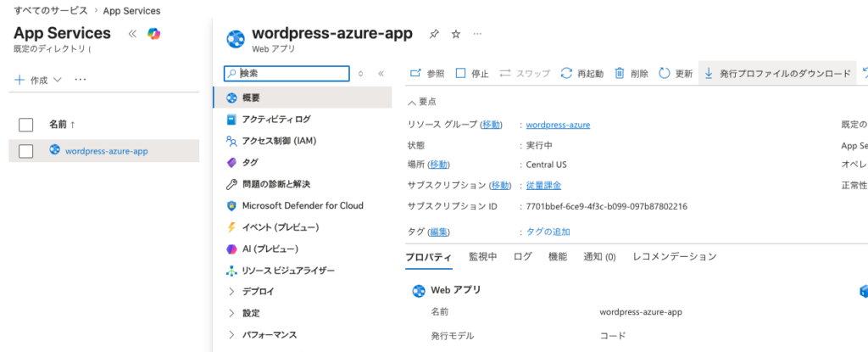This screenshot has height=352, width=868.
Task: Switch to the 通知 (0) tab
Action: [x=599, y=257]
